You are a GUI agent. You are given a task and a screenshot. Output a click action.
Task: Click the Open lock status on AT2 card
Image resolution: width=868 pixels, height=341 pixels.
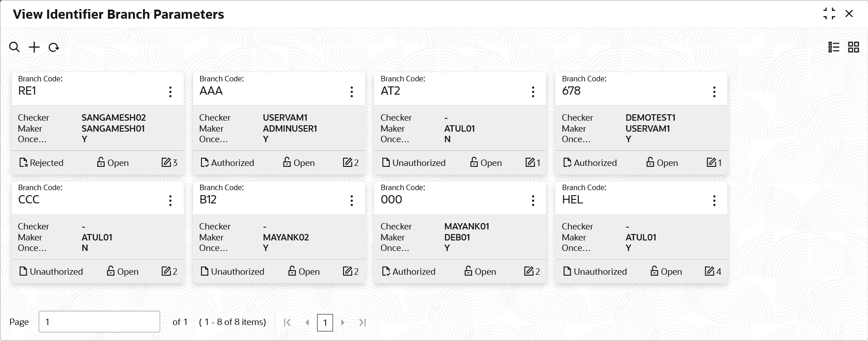[x=486, y=163]
